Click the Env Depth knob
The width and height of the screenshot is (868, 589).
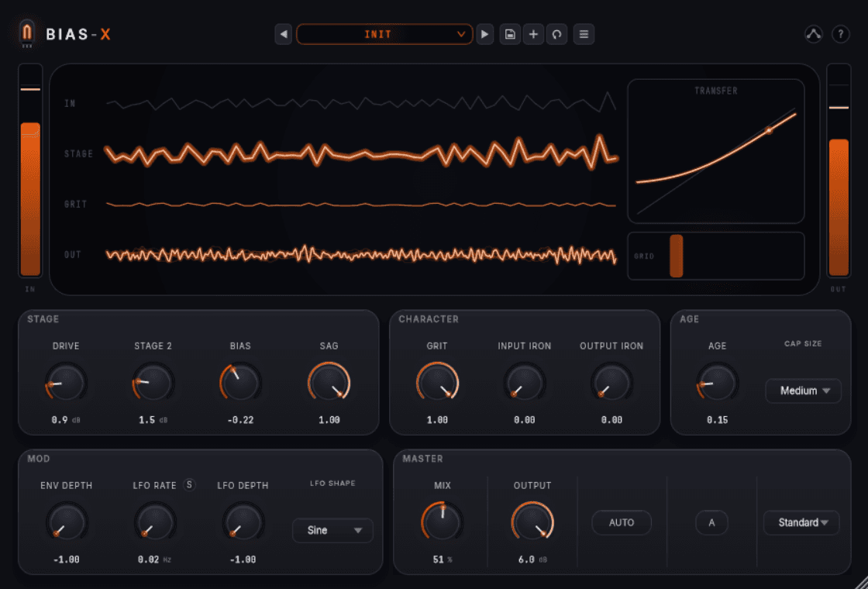pyautogui.click(x=66, y=522)
